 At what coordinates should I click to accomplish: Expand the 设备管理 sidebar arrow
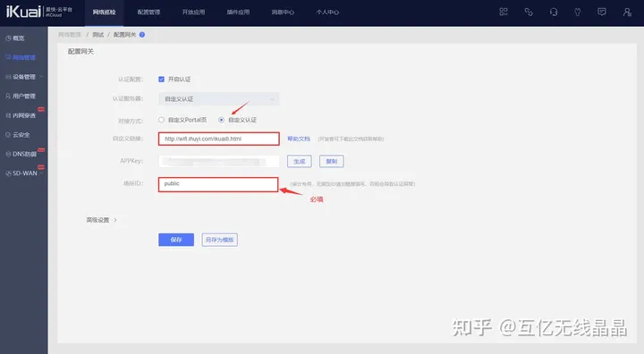(41, 77)
